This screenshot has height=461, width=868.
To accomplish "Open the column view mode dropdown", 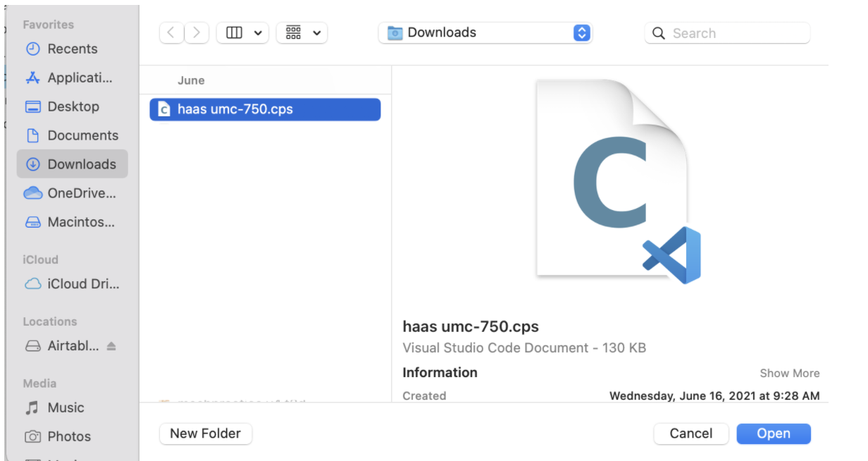I will [242, 32].
